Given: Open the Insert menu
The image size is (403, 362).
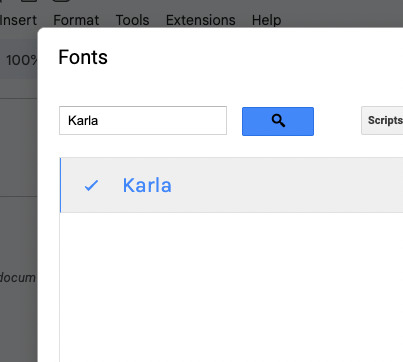Looking at the screenshot, I should 18,20.
